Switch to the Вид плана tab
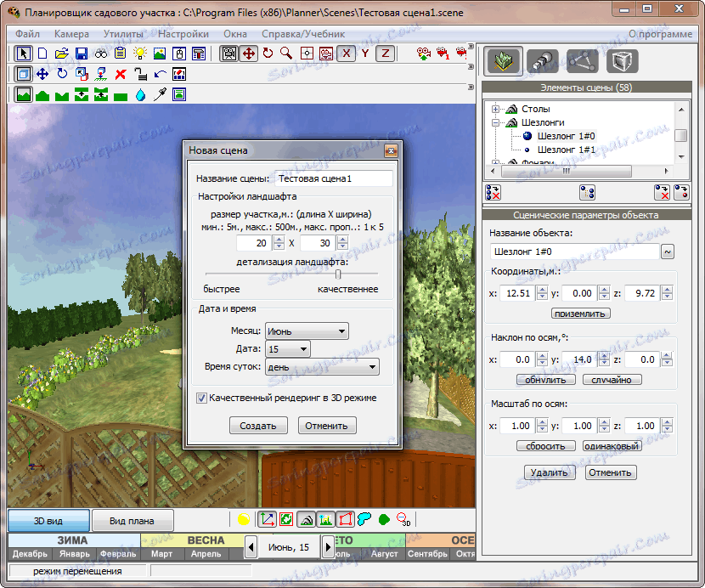The width and height of the screenshot is (705, 588). click(x=133, y=521)
